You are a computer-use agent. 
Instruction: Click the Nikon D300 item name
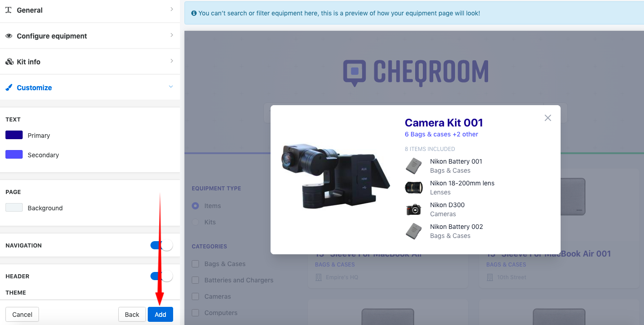pyautogui.click(x=447, y=205)
